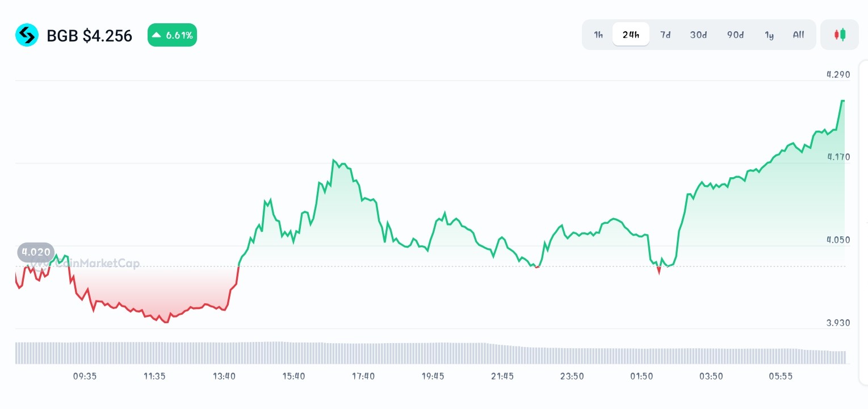This screenshot has width=868, height=409.
Task: Click the 4.020 price marker bubble
Action: click(36, 252)
